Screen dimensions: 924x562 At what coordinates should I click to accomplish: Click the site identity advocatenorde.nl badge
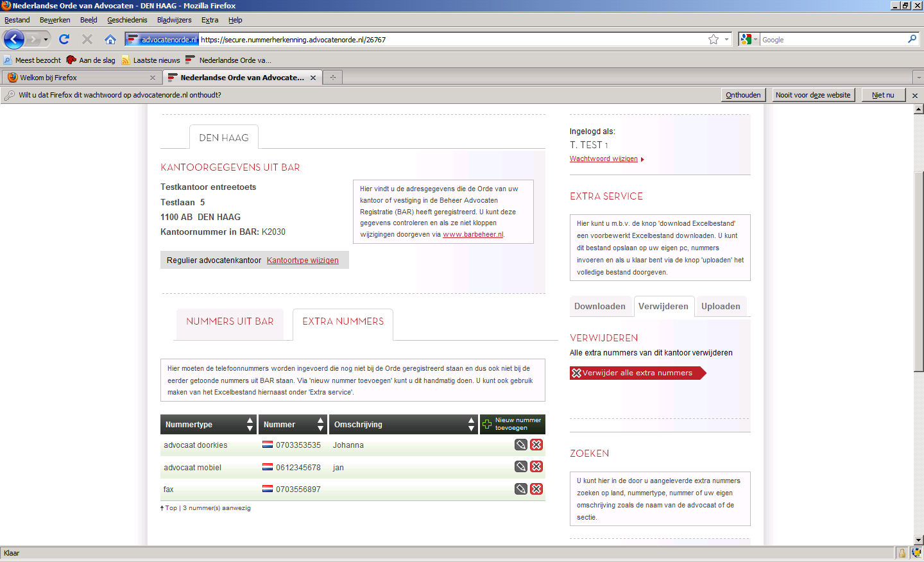tap(162, 40)
